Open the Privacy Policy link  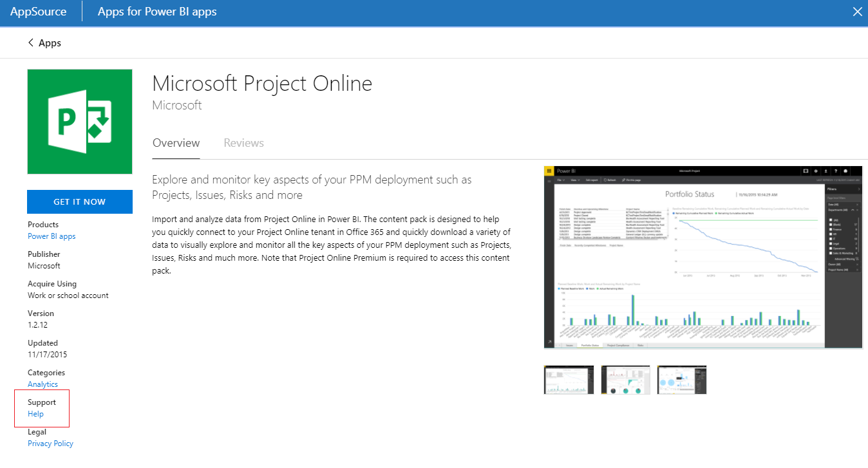(50, 444)
